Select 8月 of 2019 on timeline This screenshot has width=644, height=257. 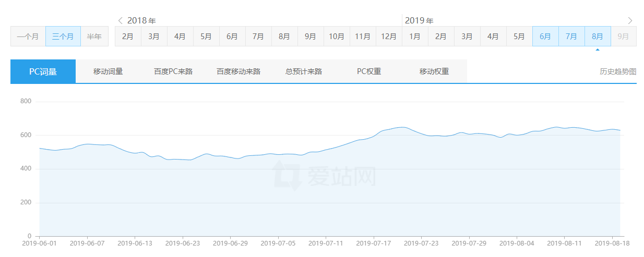tap(598, 36)
